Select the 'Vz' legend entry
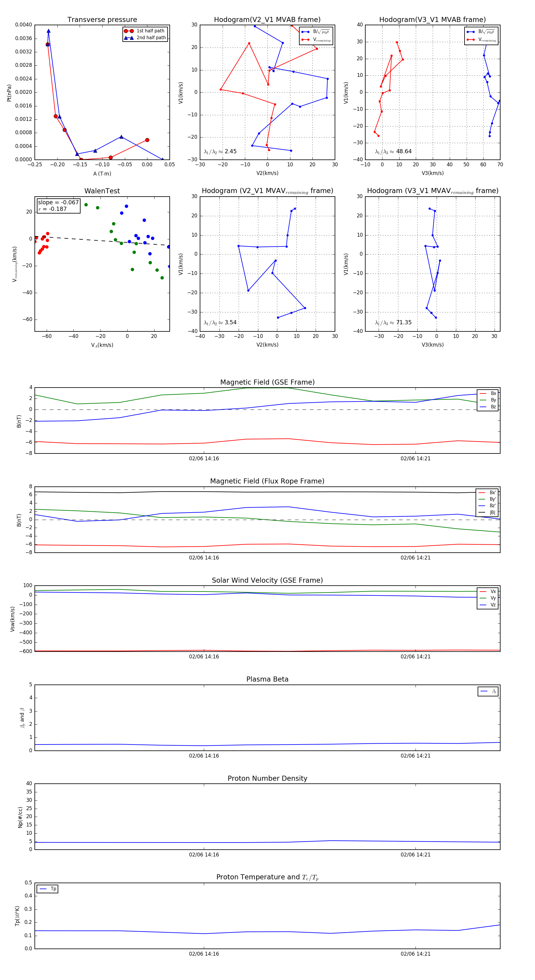535x980 pixels. tap(488, 605)
